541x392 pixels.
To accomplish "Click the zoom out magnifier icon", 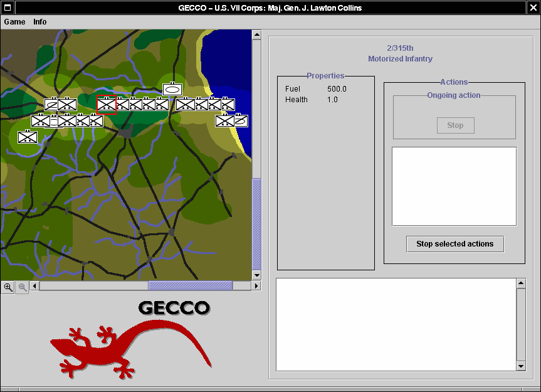I will pos(22,287).
